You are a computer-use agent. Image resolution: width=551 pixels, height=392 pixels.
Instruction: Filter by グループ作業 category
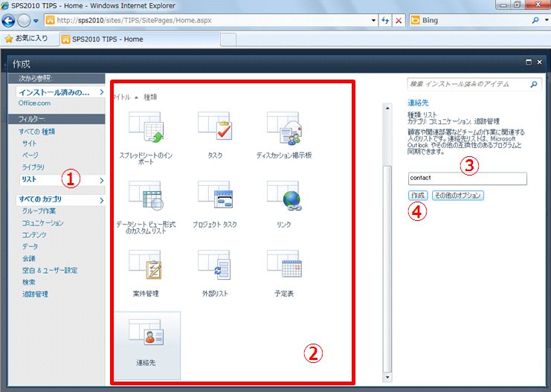pos(39,211)
